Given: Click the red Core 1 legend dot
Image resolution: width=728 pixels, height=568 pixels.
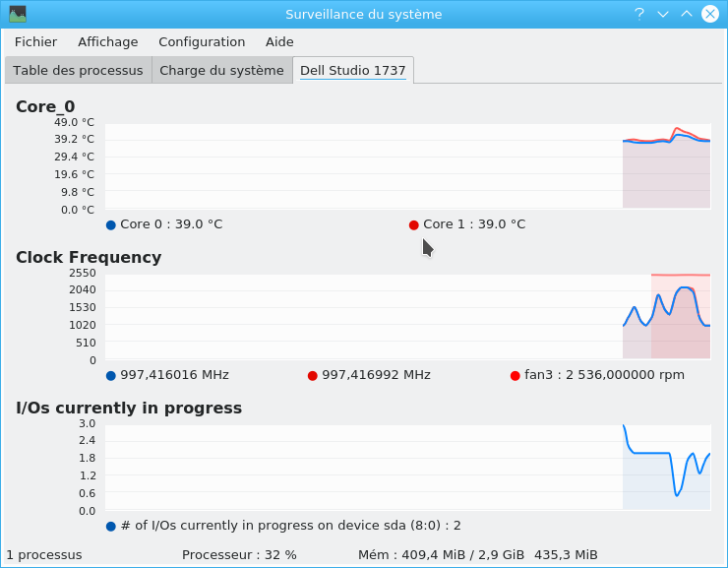Looking at the screenshot, I should pos(413,225).
